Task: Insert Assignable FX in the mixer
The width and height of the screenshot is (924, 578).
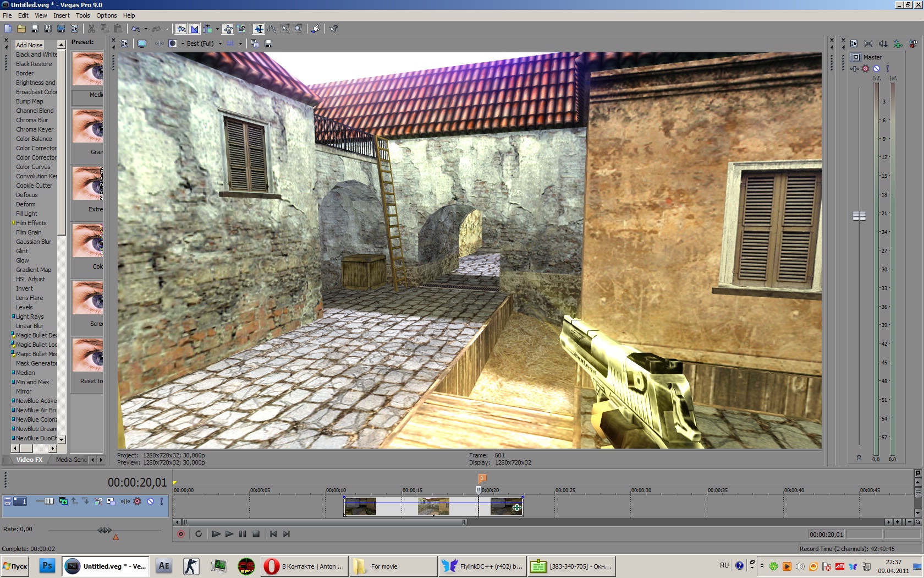Action: point(898,43)
